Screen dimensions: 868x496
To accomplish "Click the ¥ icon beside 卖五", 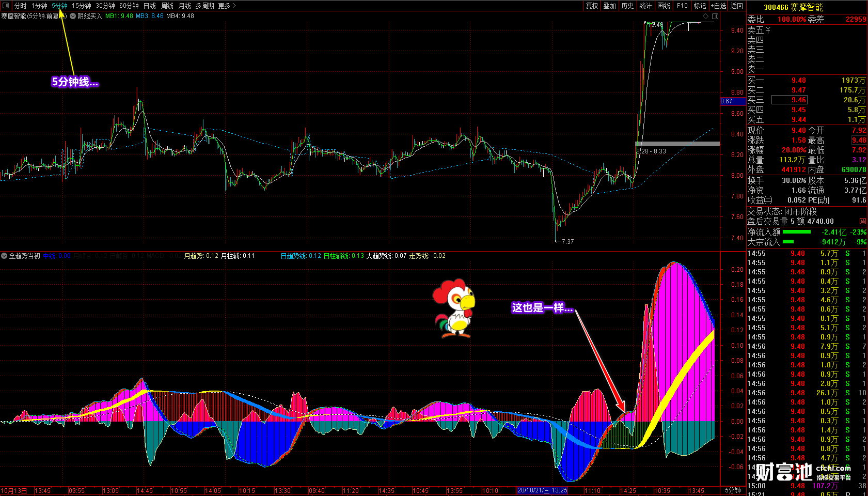I will point(768,30).
